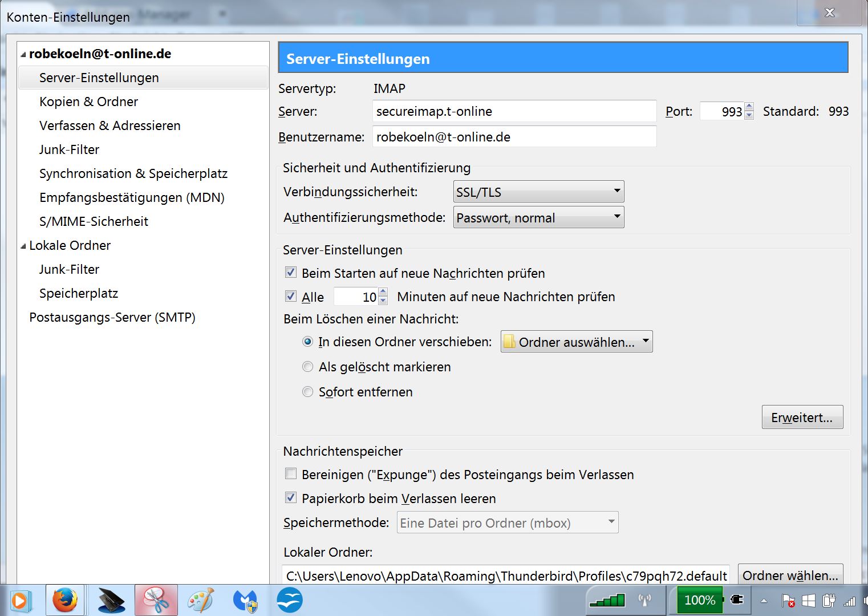Open the Malwarebytes taskbar icon

click(245, 600)
